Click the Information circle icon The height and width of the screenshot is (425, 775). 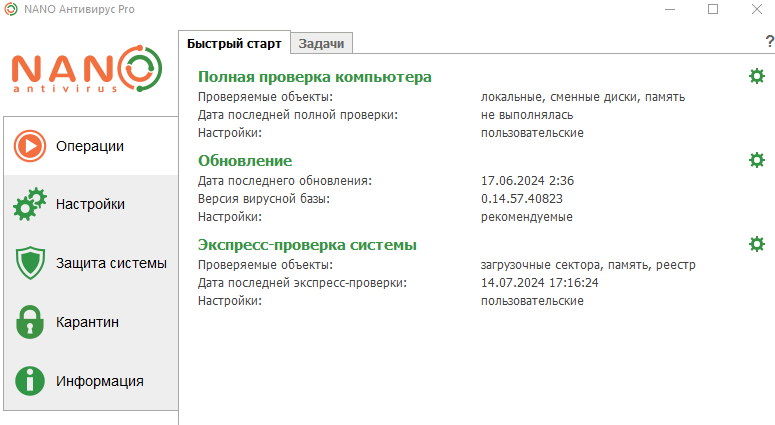[30, 381]
